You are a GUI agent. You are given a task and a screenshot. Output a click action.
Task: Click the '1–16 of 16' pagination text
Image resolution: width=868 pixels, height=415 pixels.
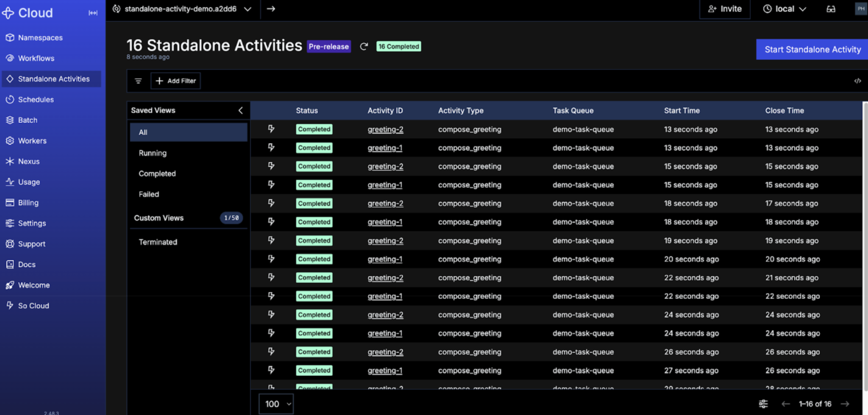815,404
